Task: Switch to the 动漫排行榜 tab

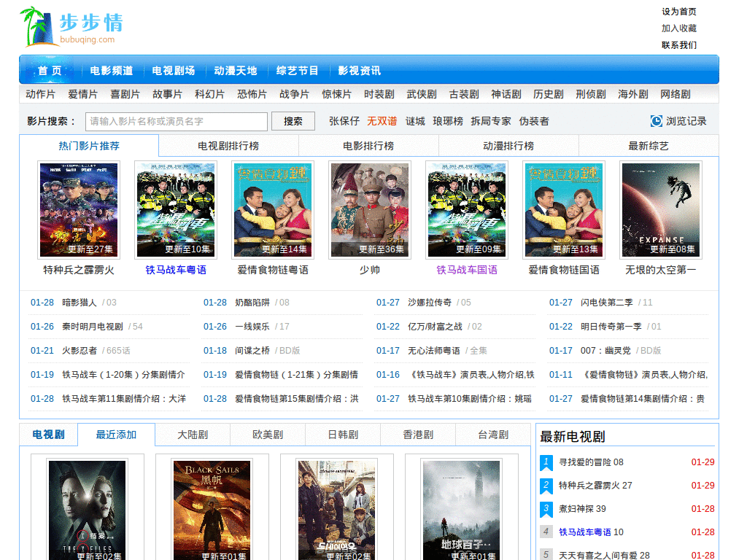Action: tap(508, 146)
